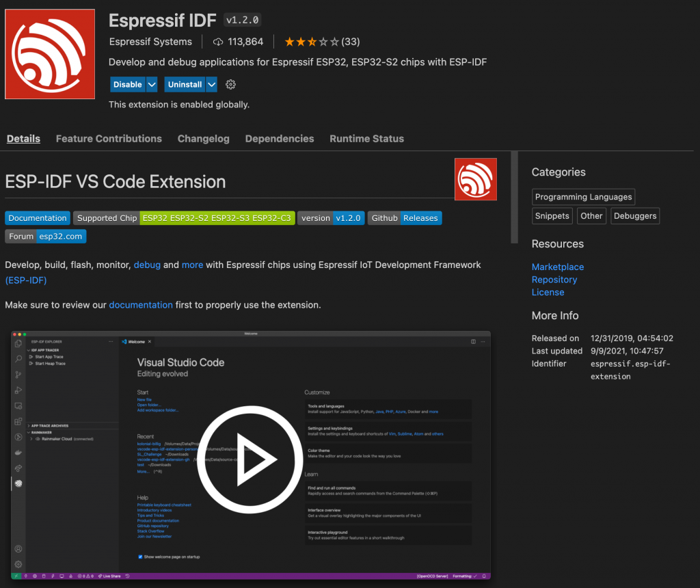Uninstall the extension
700x588 pixels.
coord(185,84)
